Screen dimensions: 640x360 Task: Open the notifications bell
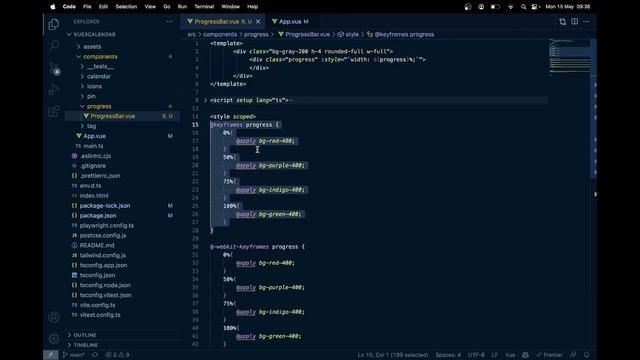pyautogui.click(x=587, y=355)
